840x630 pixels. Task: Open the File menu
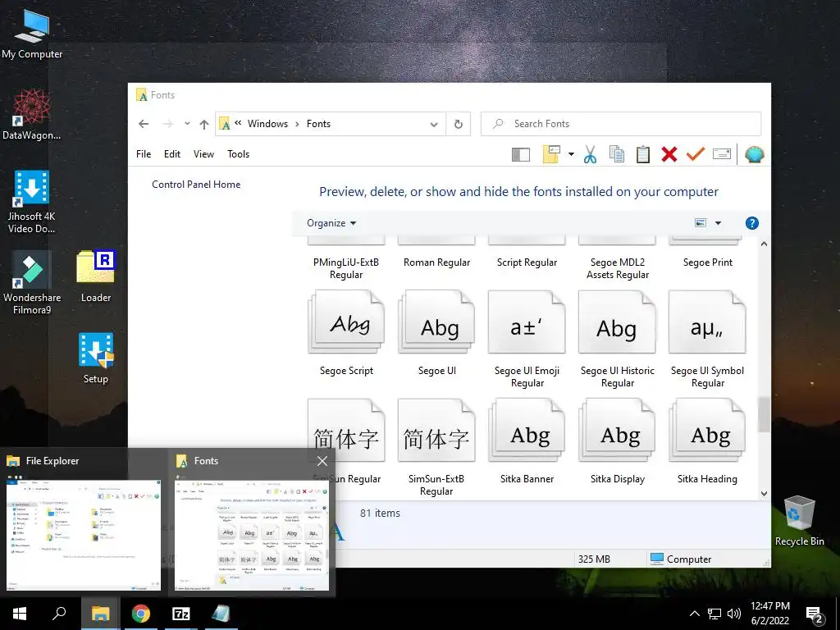pyautogui.click(x=144, y=154)
